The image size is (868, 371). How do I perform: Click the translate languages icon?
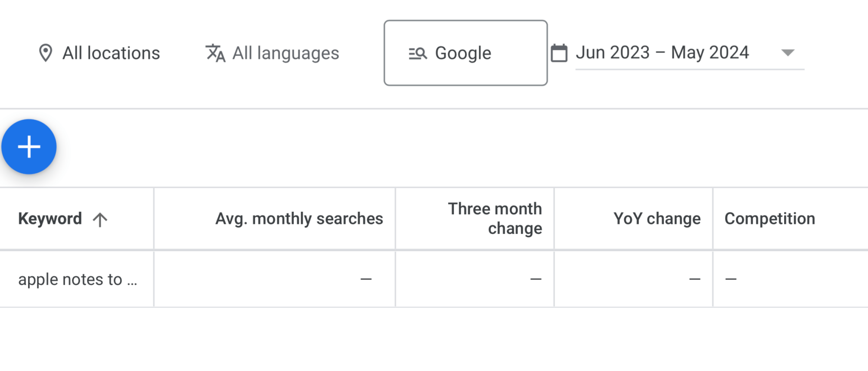[x=215, y=53]
